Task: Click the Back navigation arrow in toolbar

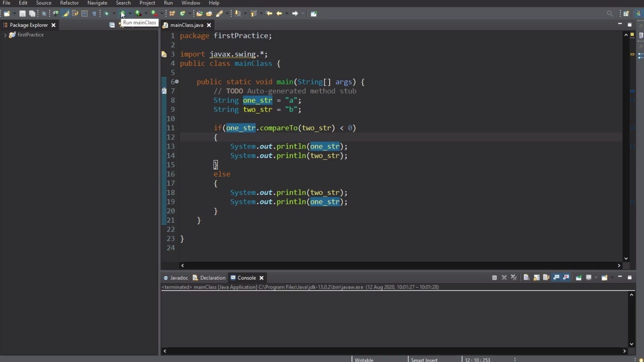Action: pos(279,13)
